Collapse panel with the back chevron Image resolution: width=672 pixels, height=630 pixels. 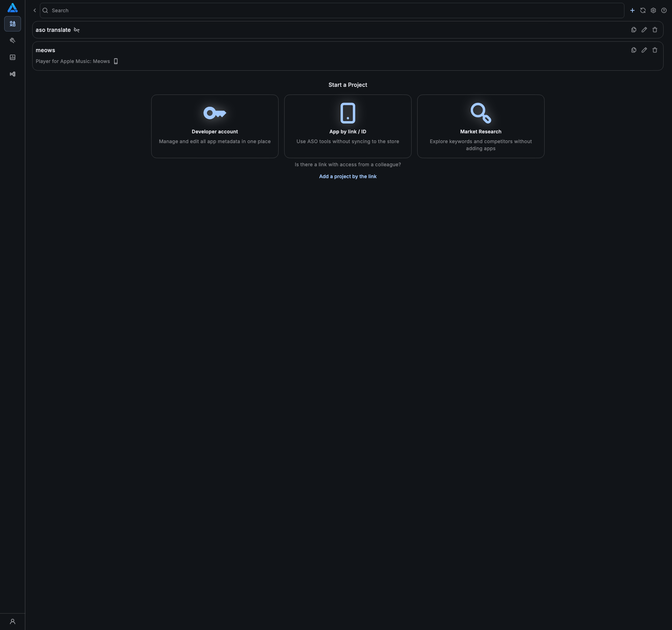coord(35,10)
